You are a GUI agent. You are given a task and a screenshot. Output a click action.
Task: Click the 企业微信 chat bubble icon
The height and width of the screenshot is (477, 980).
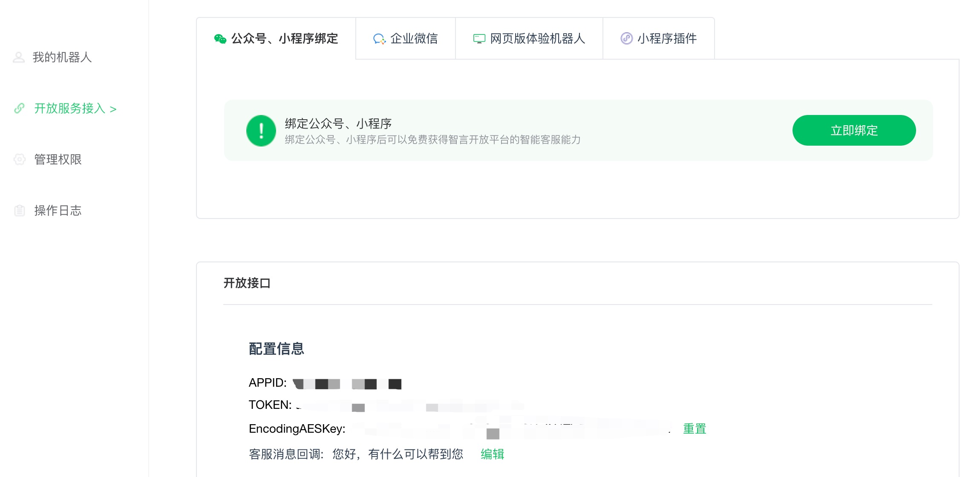[379, 39]
